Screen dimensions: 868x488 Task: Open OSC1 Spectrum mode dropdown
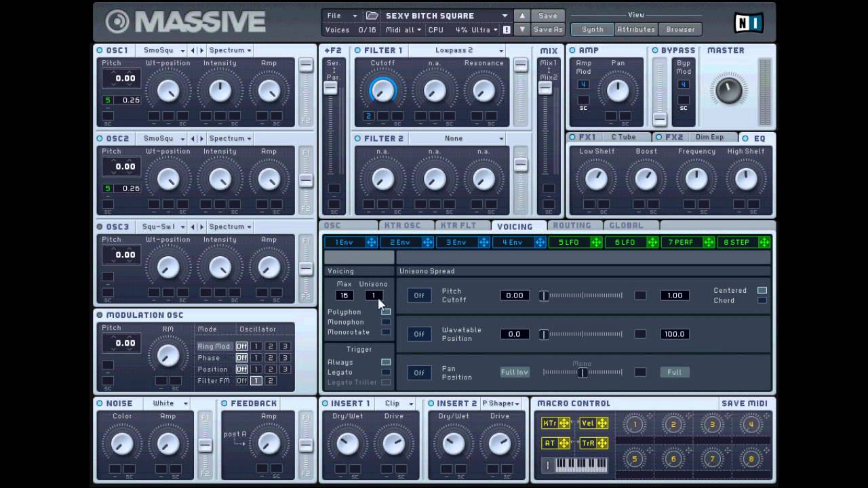[230, 50]
